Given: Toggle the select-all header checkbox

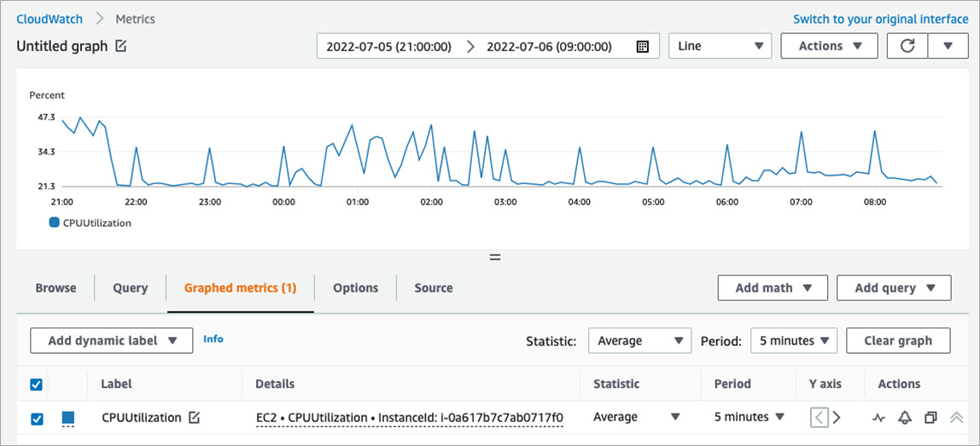Looking at the screenshot, I should point(36,384).
